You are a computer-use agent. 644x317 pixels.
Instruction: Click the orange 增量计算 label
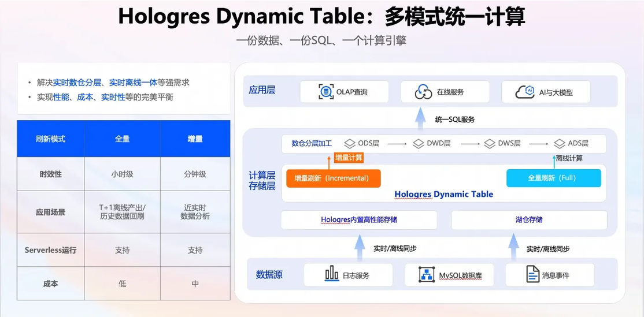click(x=349, y=158)
